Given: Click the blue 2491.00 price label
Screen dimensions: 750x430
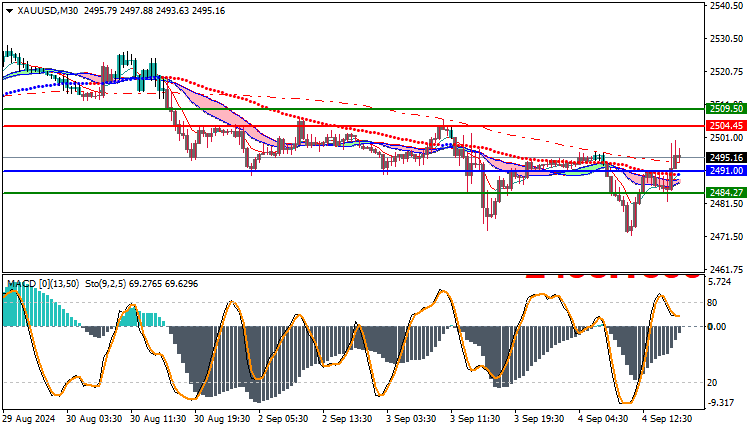Looking at the screenshot, I should coord(726,171).
